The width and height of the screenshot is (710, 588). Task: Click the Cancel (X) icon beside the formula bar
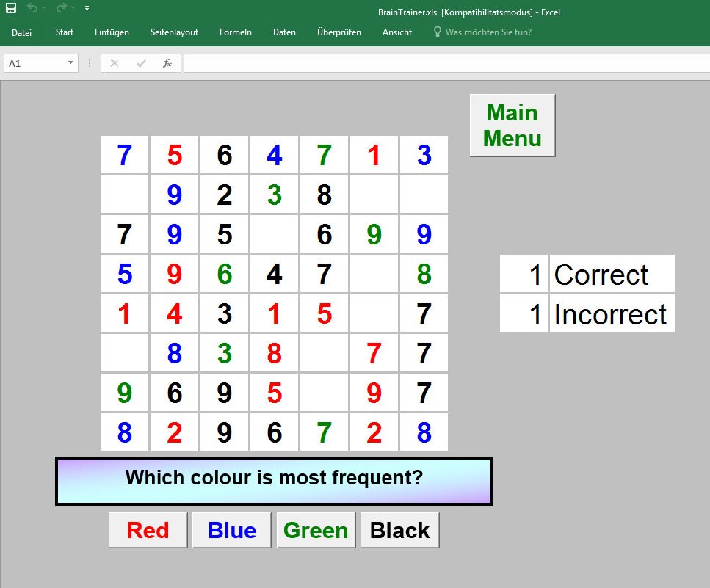point(114,62)
